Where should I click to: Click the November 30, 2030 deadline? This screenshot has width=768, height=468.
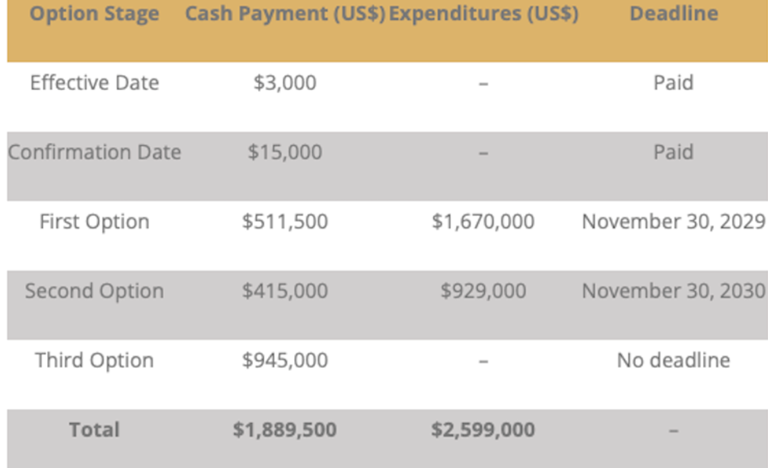point(673,291)
